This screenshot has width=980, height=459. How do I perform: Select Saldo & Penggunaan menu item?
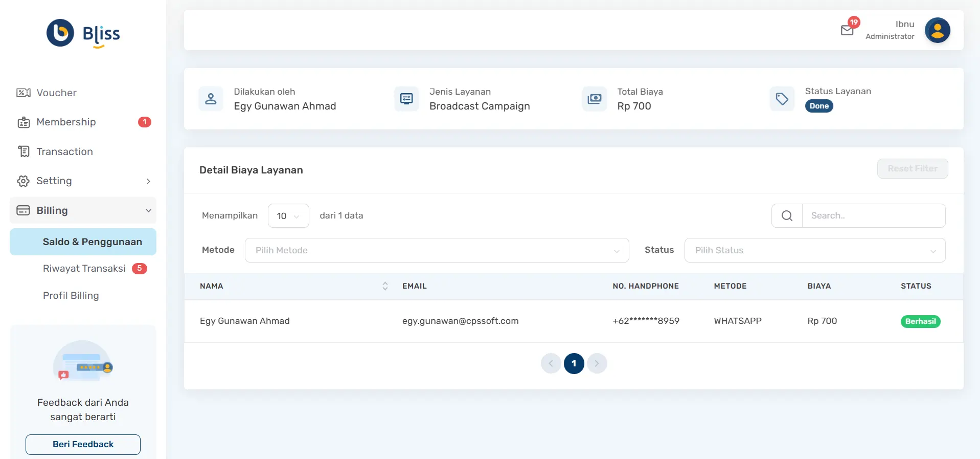click(92, 242)
